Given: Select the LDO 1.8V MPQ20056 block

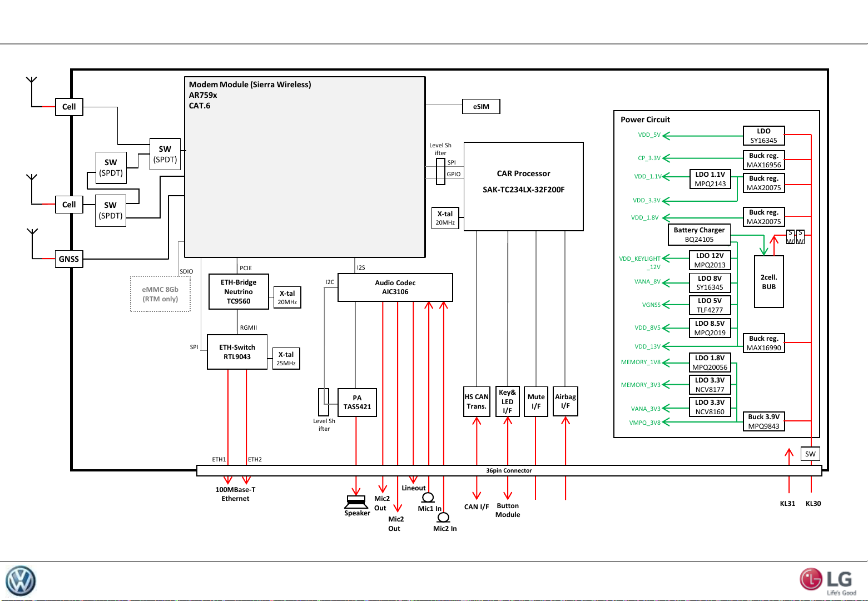Looking at the screenshot, I should [710, 362].
